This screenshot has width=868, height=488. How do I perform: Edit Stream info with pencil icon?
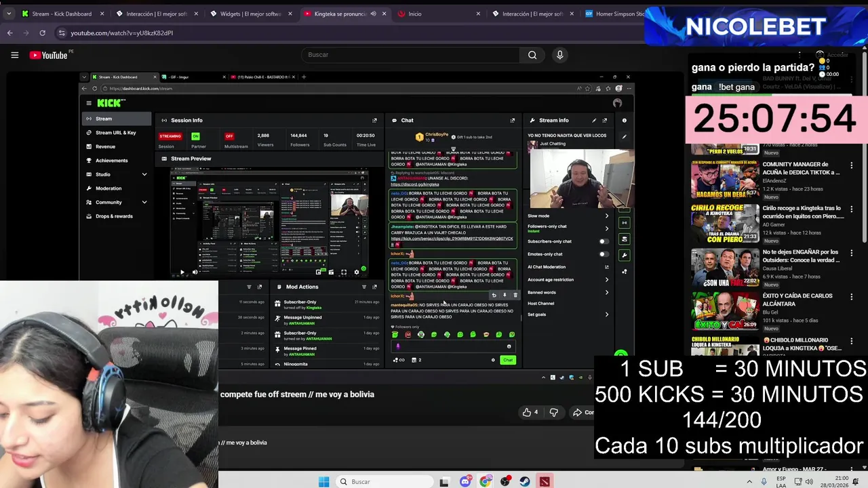coord(594,120)
